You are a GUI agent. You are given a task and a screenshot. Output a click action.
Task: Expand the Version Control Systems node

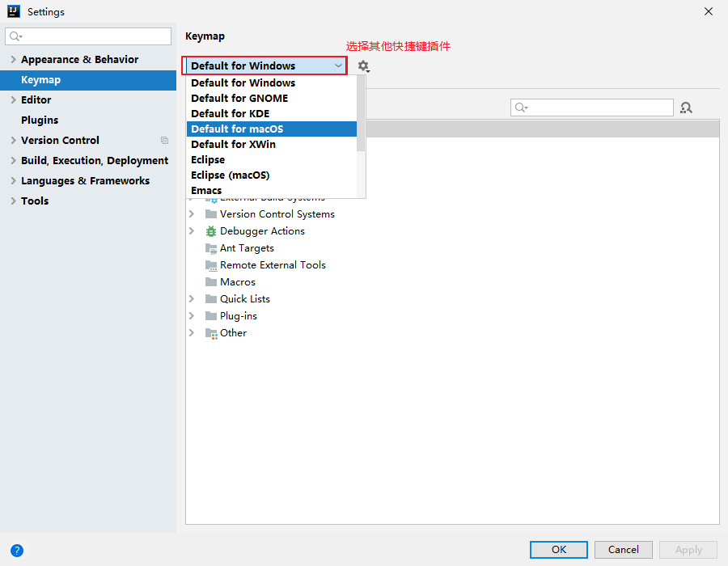[192, 214]
